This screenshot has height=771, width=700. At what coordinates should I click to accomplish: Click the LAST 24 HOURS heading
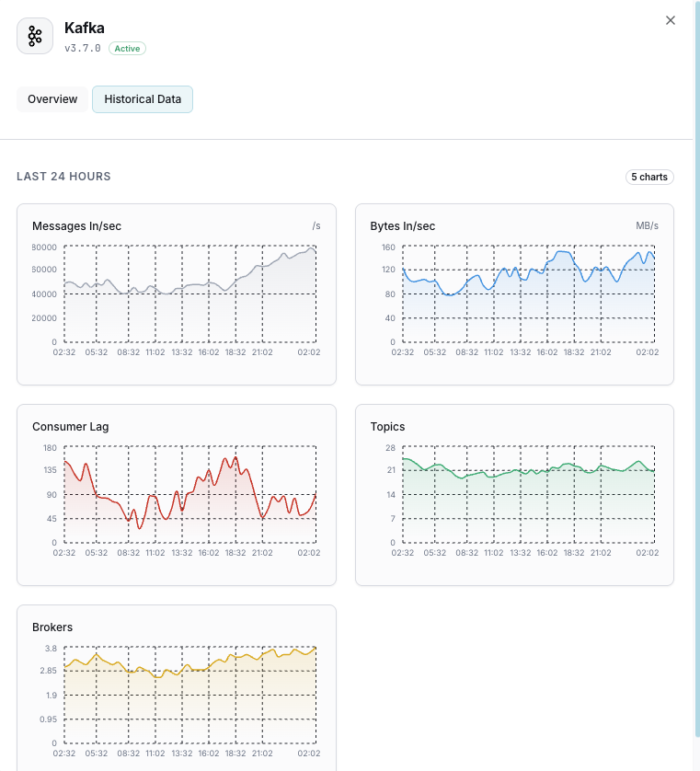(62, 176)
